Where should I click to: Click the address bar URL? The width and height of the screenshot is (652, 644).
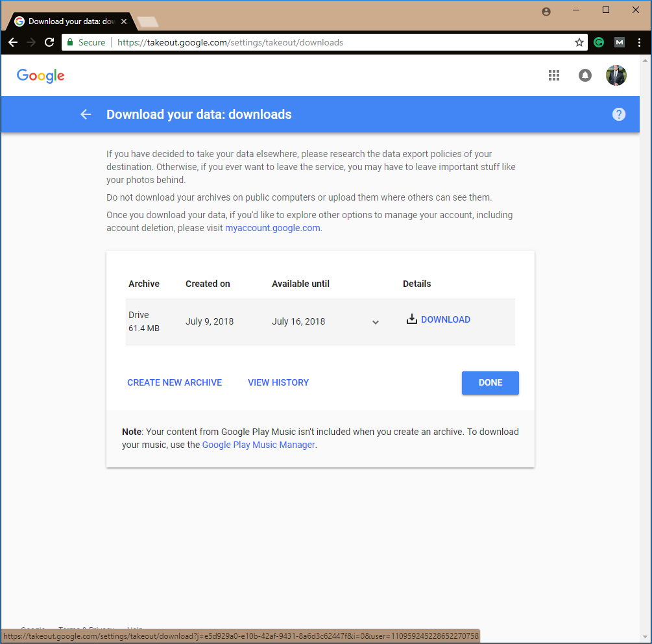click(230, 42)
